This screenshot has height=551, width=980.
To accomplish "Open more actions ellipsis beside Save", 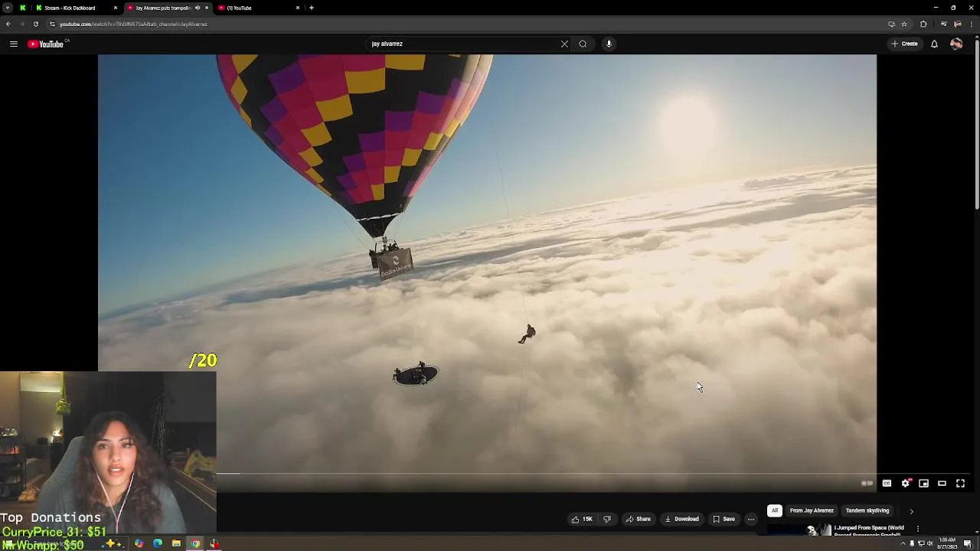I will [751, 519].
